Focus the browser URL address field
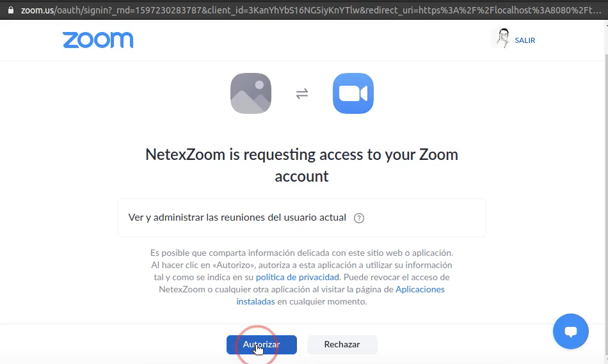608x364 pixels. coord(307,11)
